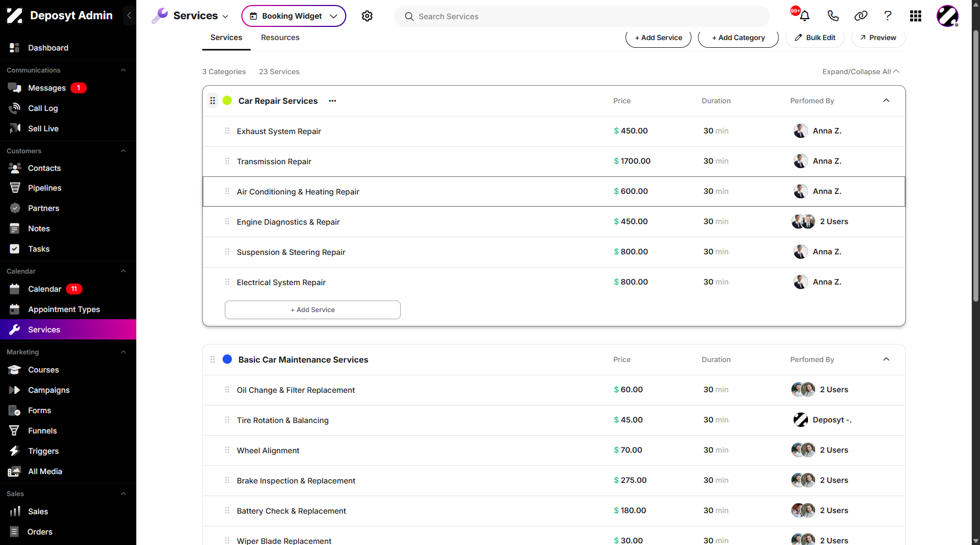
Task: Click green color dot of Car Repair Services
Action: (227, 101)
